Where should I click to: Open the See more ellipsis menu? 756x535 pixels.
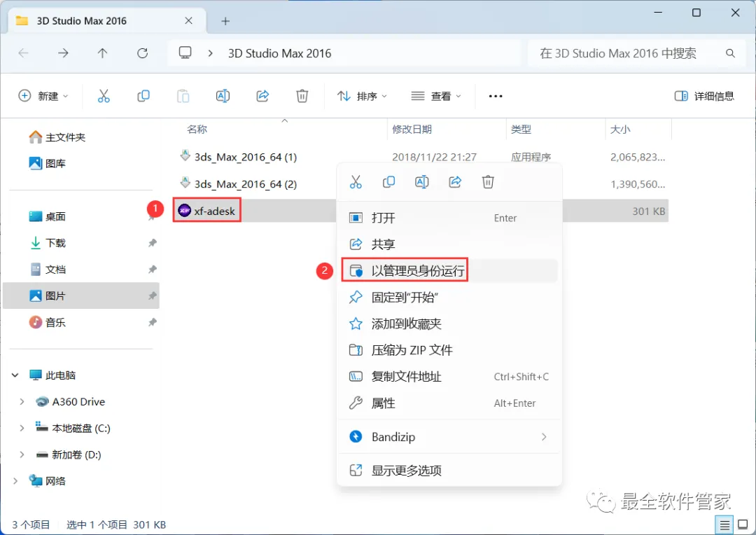496,96
